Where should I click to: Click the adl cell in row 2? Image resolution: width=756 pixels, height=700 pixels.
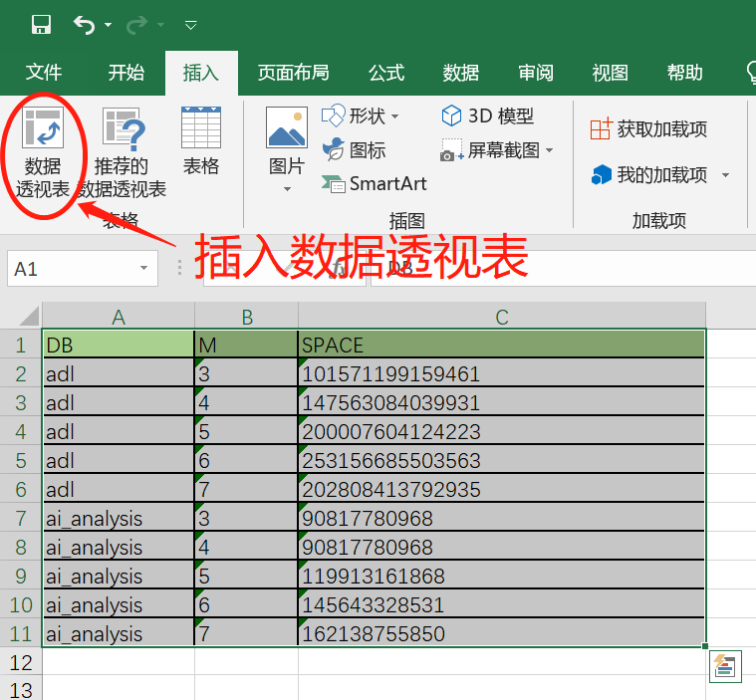tap(119, 373)
